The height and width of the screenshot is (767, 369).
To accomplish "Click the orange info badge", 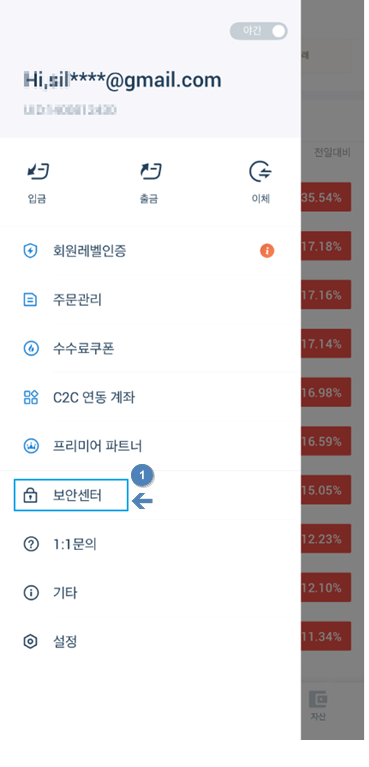I will (x=267, y=251).
